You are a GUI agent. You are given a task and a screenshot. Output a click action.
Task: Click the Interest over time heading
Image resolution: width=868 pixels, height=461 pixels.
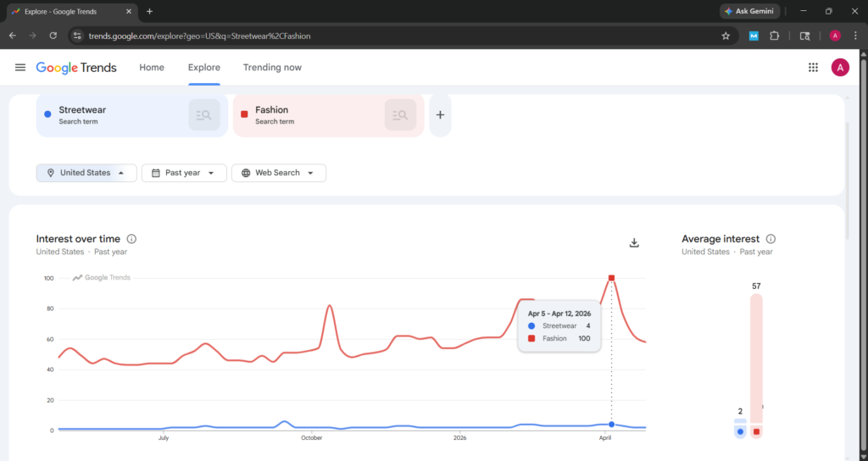[78, 239]
